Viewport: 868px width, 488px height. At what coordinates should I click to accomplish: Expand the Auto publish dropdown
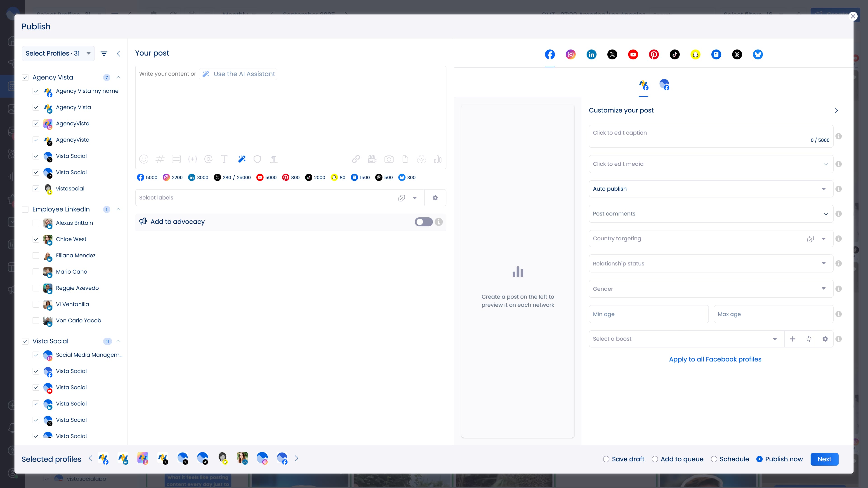click(823, 189)
